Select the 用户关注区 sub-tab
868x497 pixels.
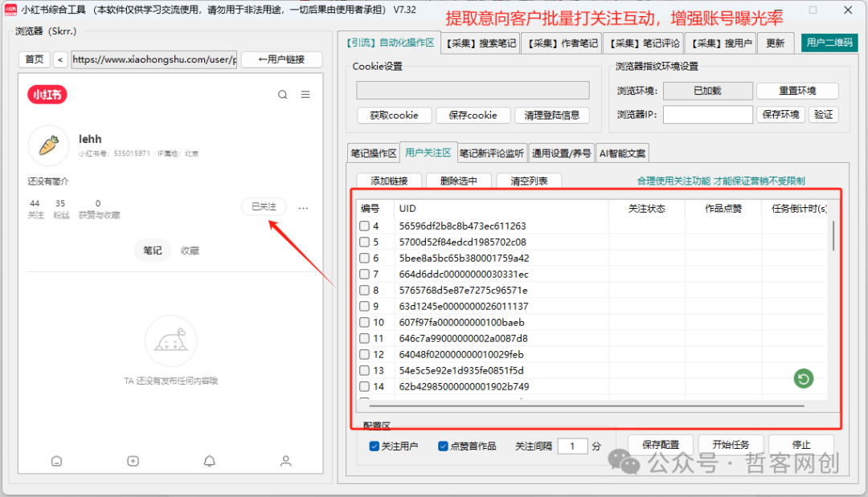428,152
